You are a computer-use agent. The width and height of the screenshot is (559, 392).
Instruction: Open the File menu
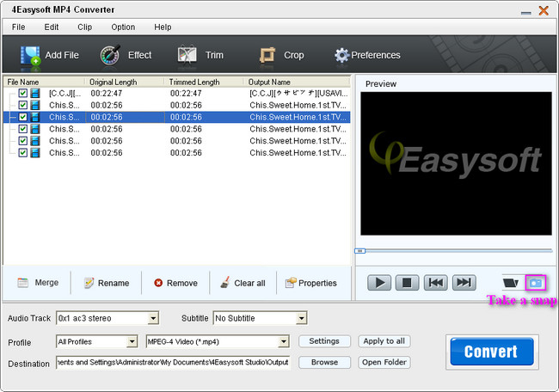19,28
